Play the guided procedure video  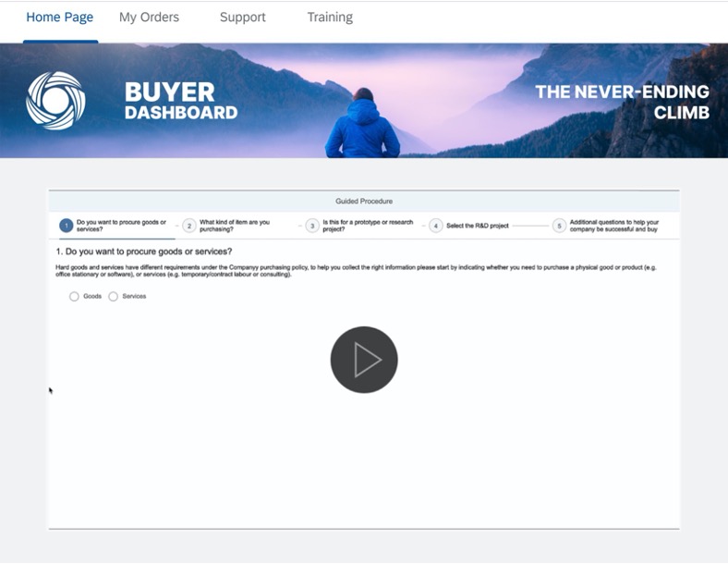point(364,360)
